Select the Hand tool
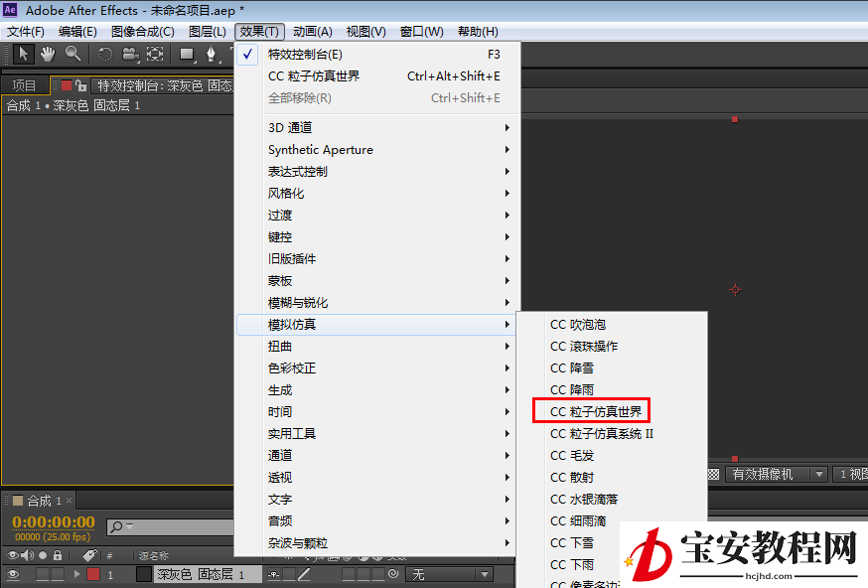Screen dimensions: 868x588 48,55
